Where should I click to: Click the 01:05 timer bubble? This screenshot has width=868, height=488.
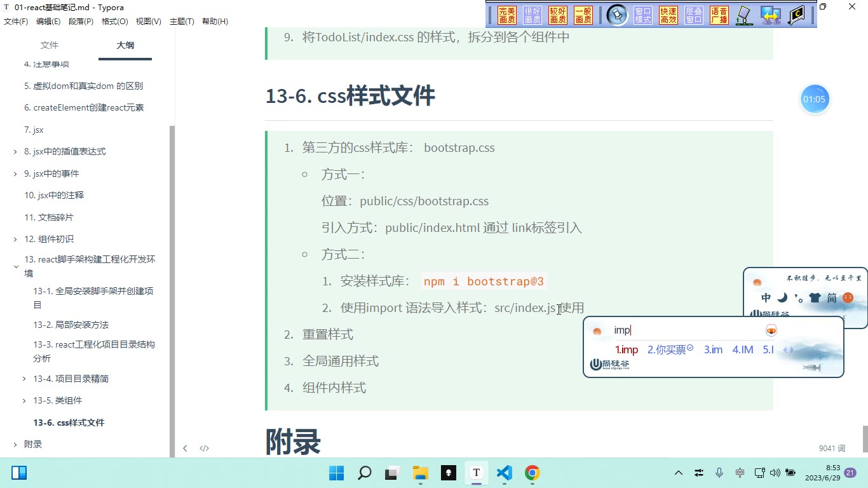pos(814,99)
